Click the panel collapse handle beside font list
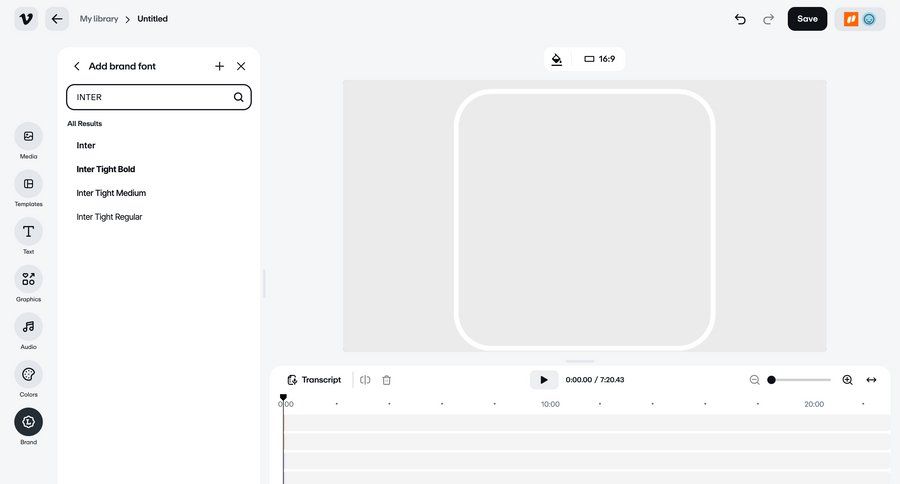This screenshot has width=900, height=484. tap(264, 283)
